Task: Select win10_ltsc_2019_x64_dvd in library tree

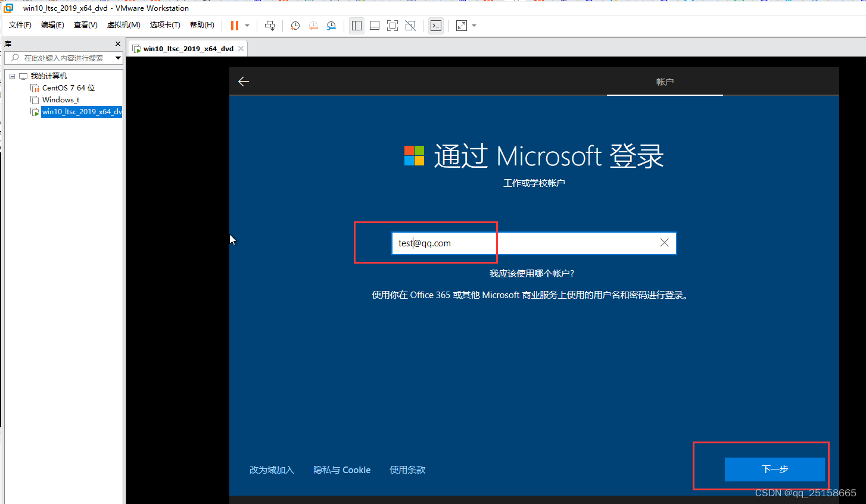Action: tap(82, 112)
